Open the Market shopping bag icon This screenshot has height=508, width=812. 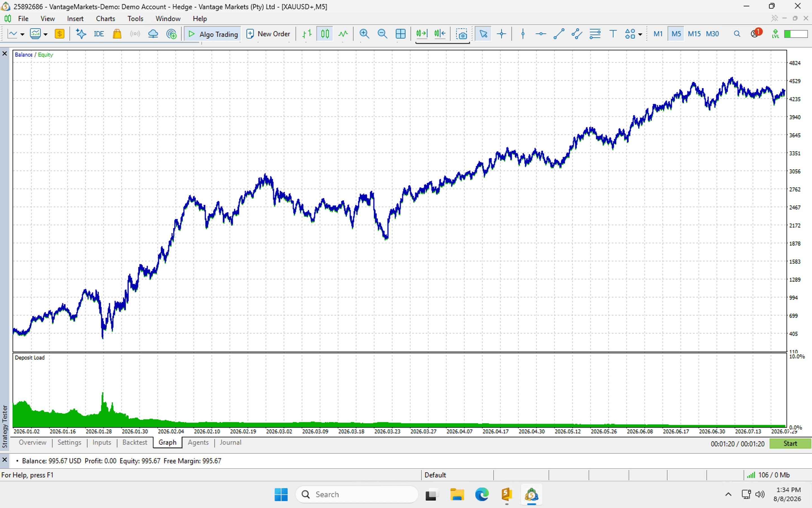pyautogui.click(x=117, y=34)
